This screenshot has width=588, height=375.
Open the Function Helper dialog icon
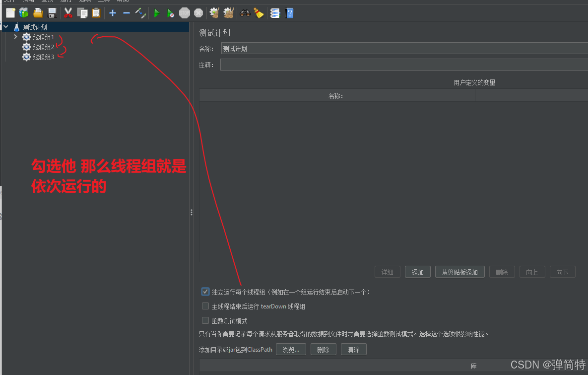[274, 13]
